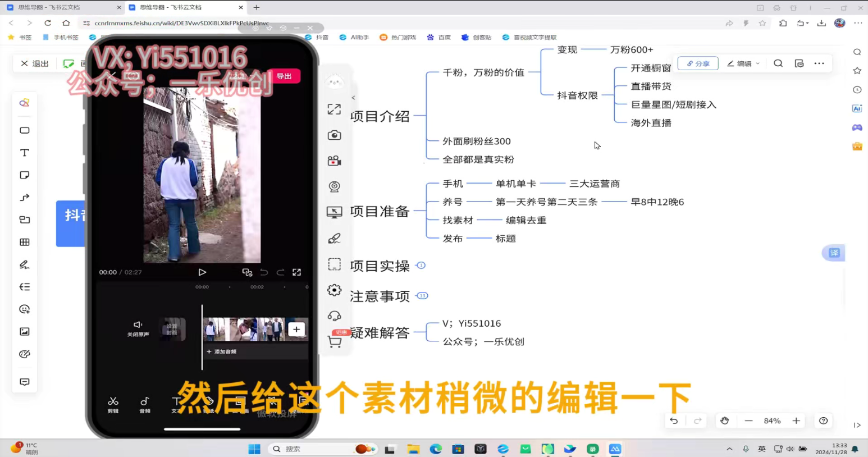Open the 音频 music note tool
868x457 pixels.
145,404
